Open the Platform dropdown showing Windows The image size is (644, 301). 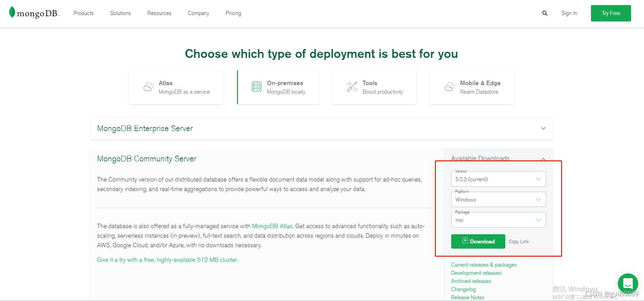pyautogui.click(x=498, y=200)
